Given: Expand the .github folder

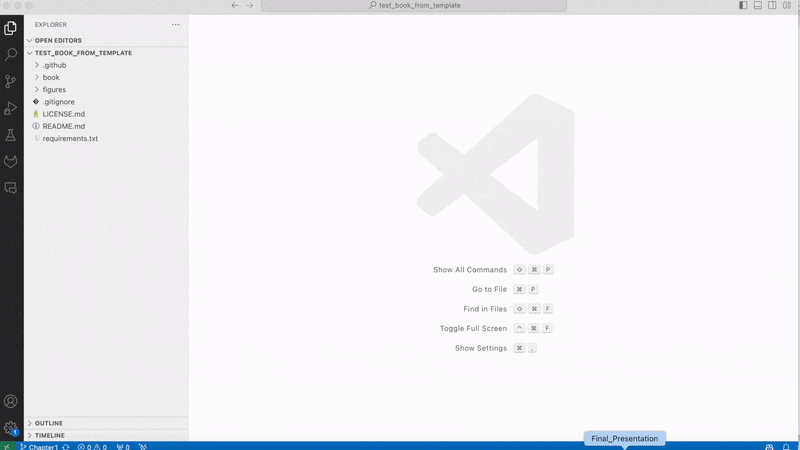Looking at the screenshot, I should [107, 65].
